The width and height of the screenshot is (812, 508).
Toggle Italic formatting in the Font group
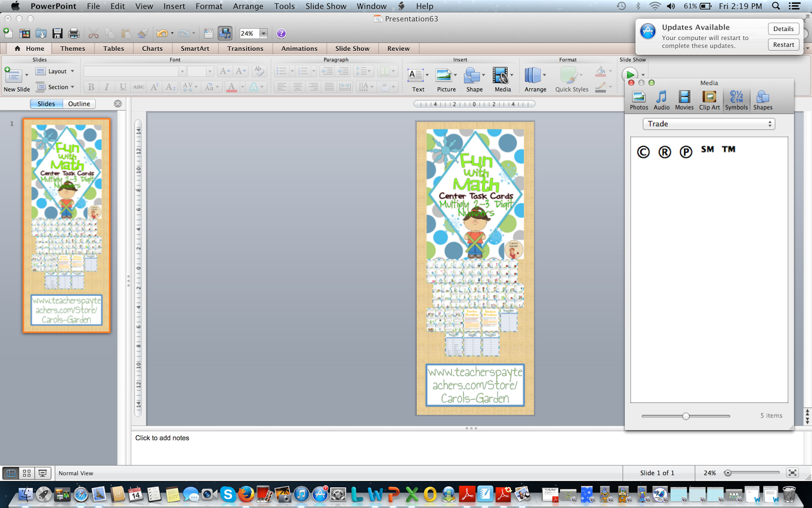click(107, 87)
